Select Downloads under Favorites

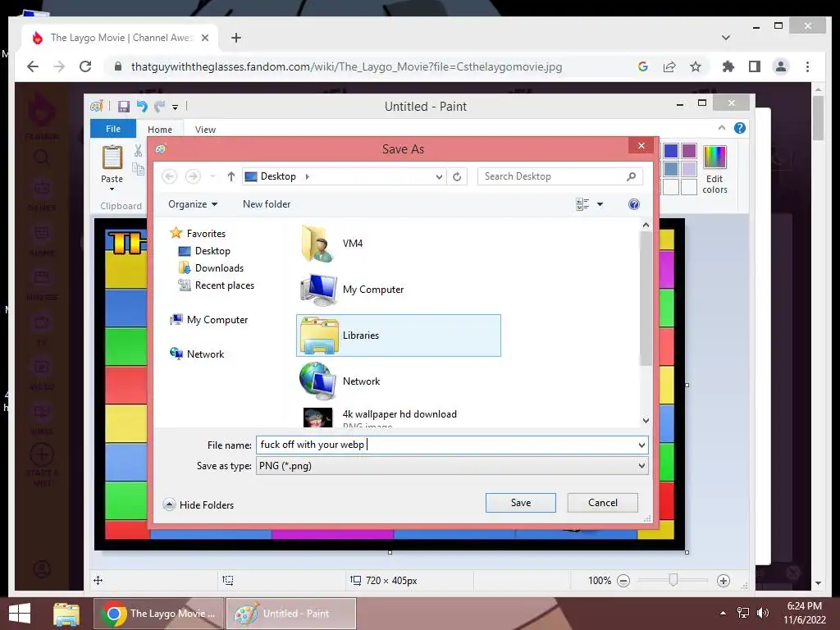219,268
